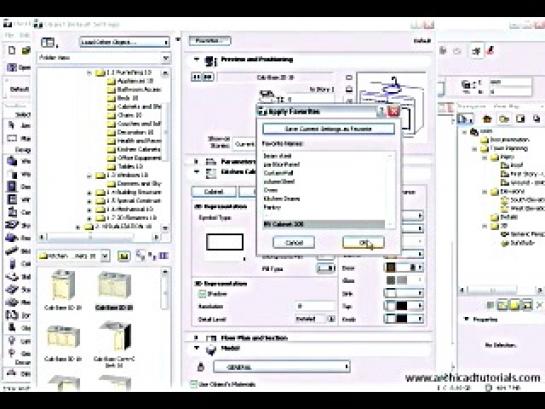Click Cancel in the Apply Favorites dialog
545x409 pixels.
(x=294, y=242)
